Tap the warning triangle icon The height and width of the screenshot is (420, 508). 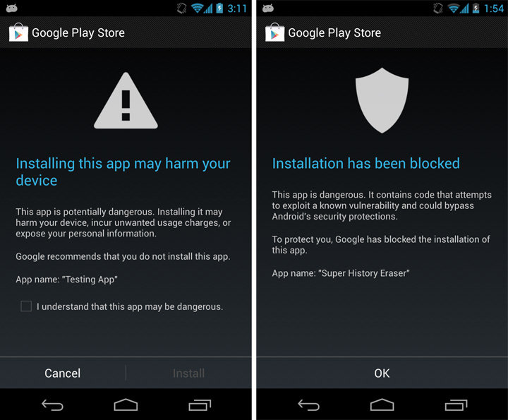coord(126,101)
